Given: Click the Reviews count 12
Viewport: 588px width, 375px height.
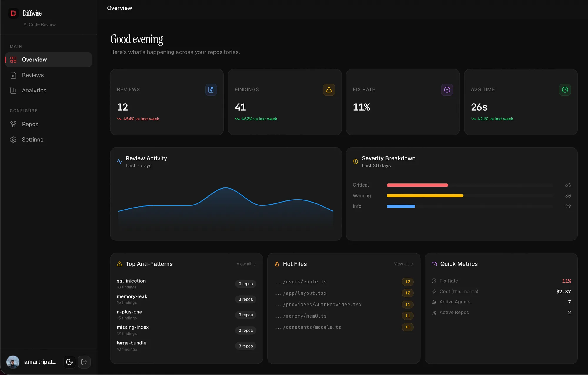Looking at the screenshot, I should [122, 107].
